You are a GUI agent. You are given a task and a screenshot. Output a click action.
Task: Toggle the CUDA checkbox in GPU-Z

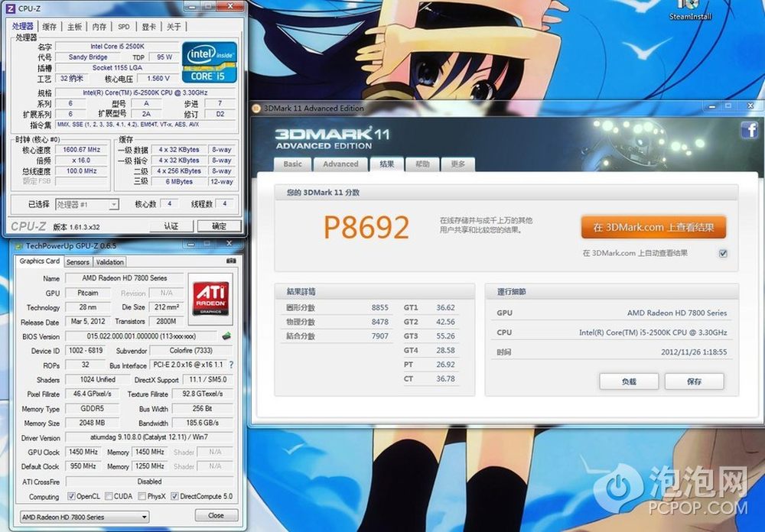(x=109, y=496)
